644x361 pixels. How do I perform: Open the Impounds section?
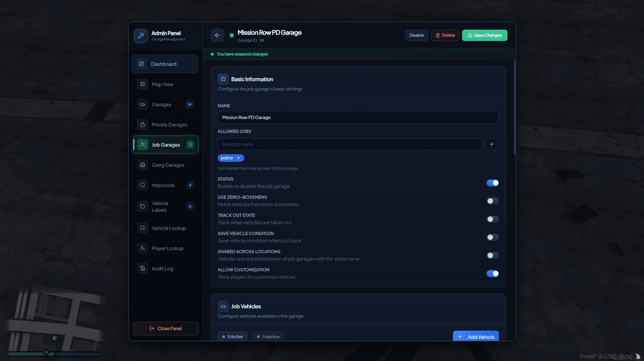click(166, 185)
